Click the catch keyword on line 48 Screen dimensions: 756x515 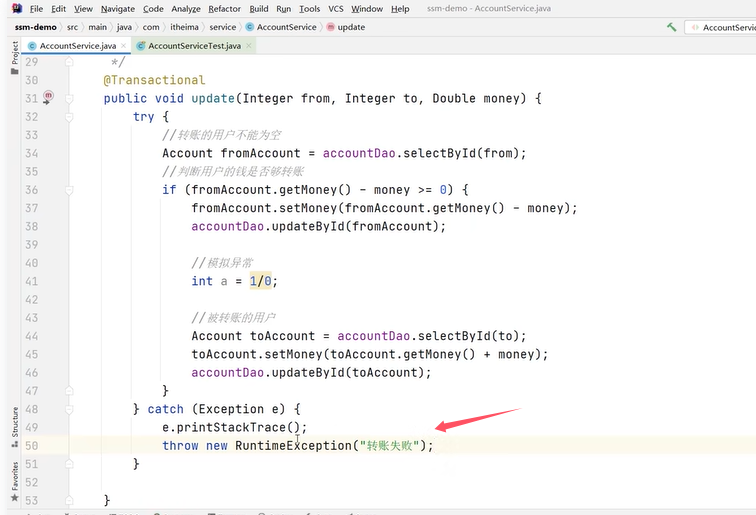[x=165, y=409]
